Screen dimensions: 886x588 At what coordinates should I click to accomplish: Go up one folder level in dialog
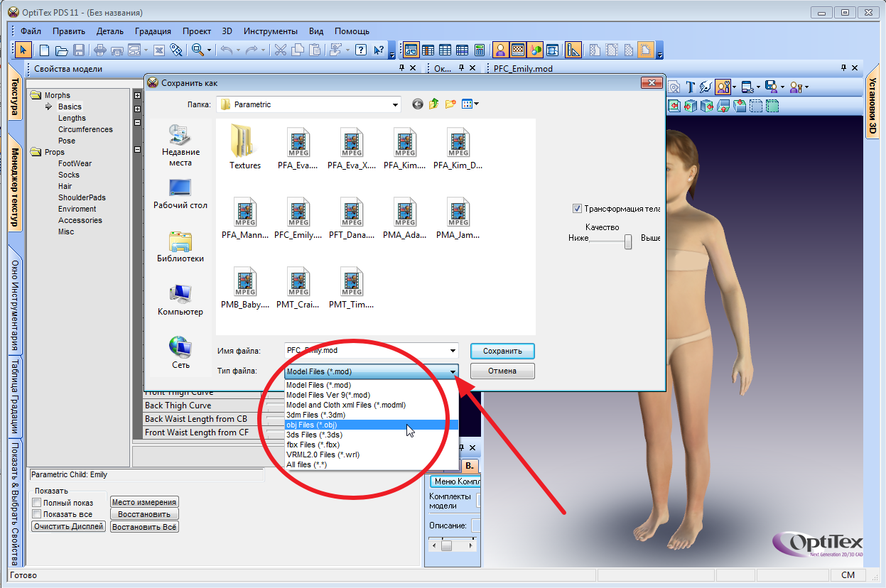coord(433,104)
